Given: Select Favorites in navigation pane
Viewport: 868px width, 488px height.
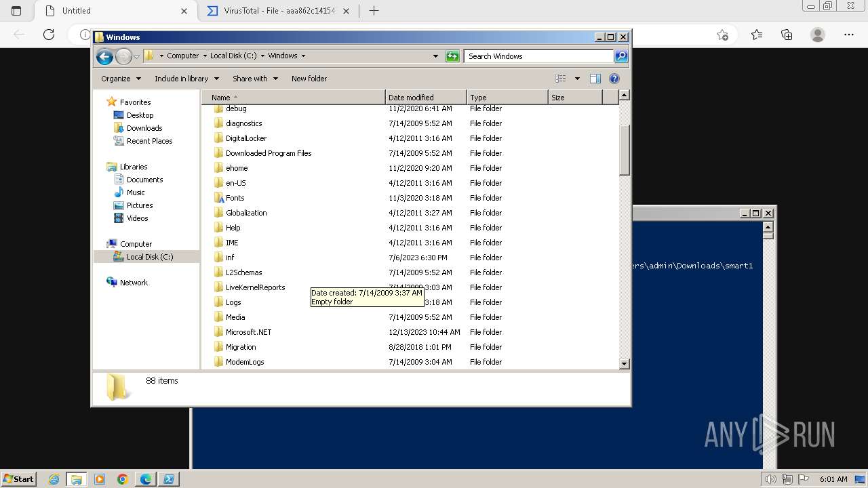Looking at the screenshot, I should coord(135,102).
